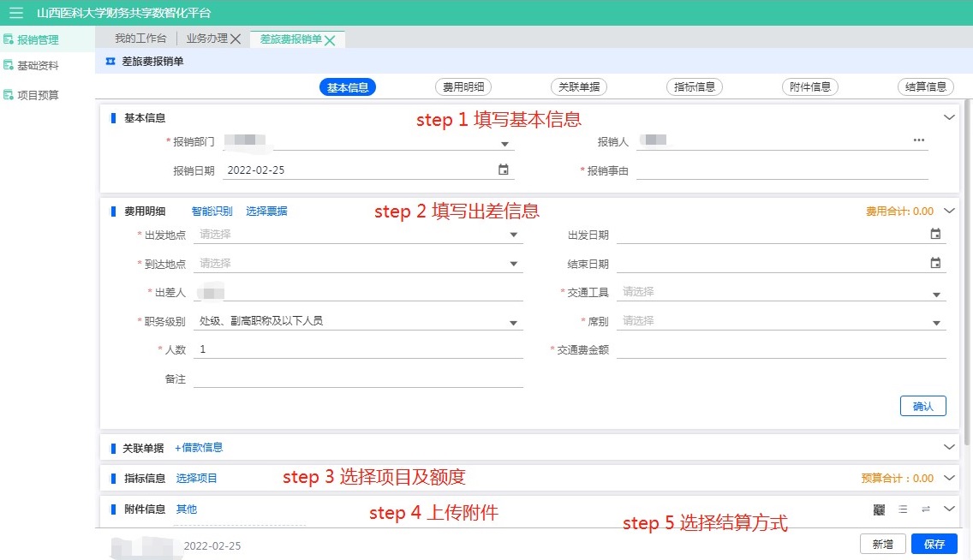Viewport: 973px width, 560px height.
Task: Click the ellipsis icon beside 报销人
Action: pyautogui.click(x=919, y=140)
